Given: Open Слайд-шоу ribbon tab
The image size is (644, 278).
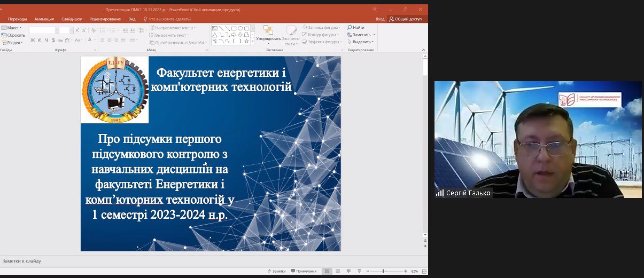Looking at the screenshot, I should point(72,19).
